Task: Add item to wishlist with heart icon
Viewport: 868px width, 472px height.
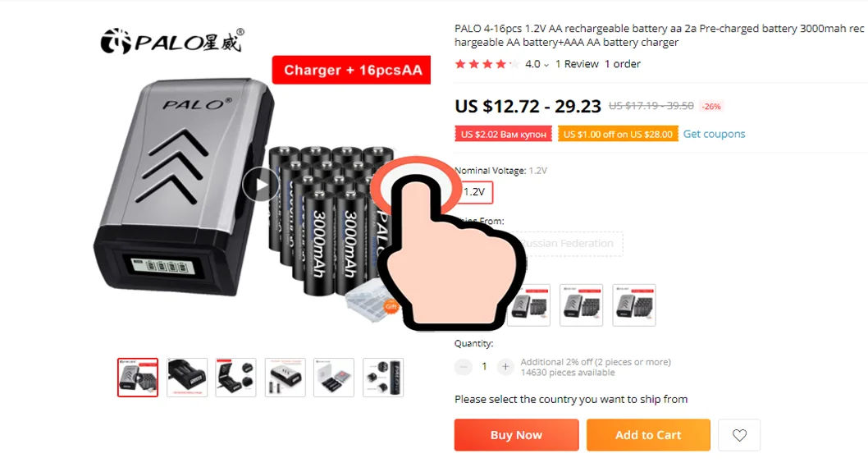Action: coord(739,435)
